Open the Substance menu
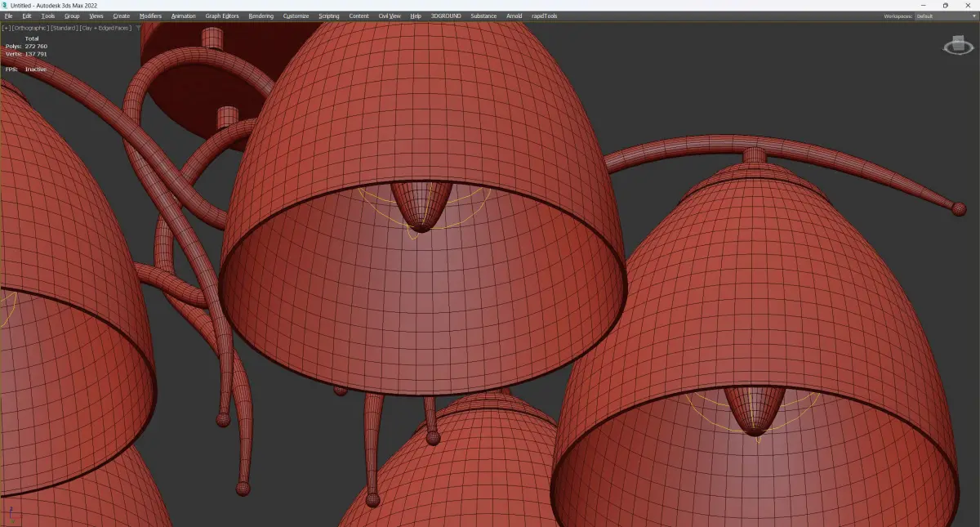 (483, 16)
